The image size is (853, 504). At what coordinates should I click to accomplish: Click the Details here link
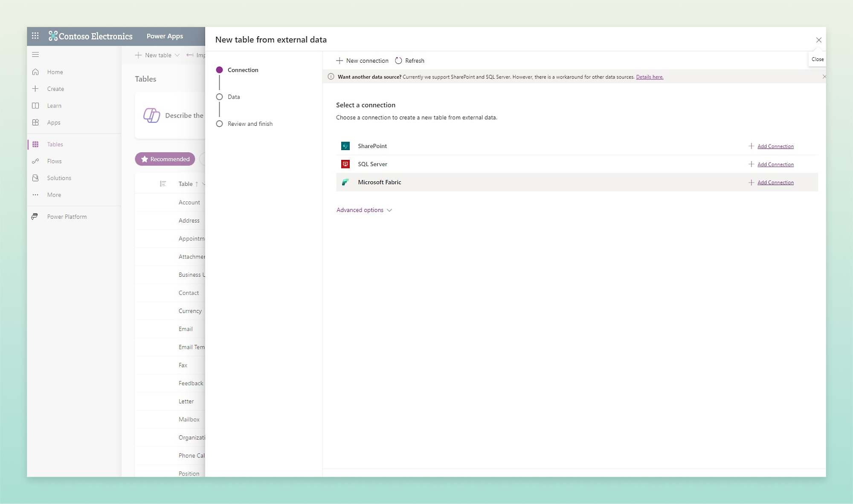[649, 77]
